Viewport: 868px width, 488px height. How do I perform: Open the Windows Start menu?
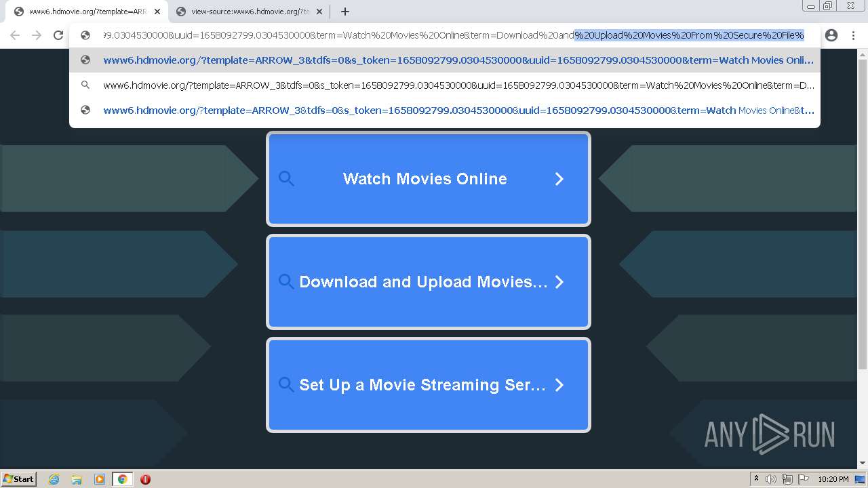click(x=18, y=479)
